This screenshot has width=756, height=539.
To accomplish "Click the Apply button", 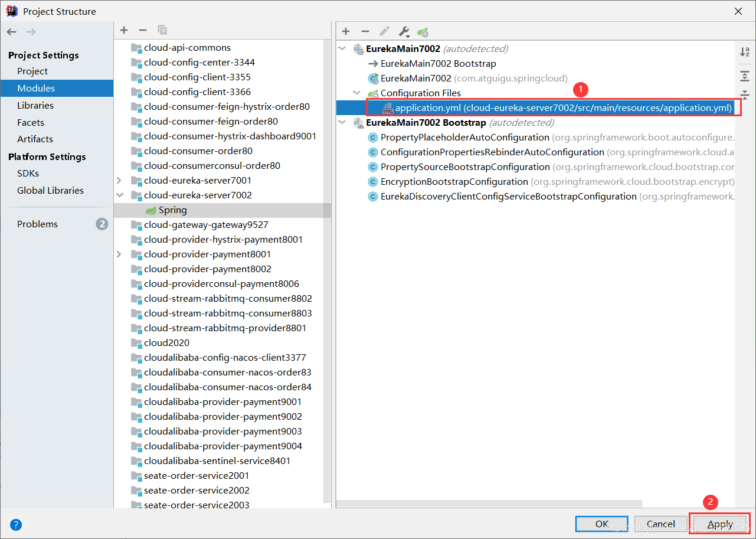I will click(720, 524).
